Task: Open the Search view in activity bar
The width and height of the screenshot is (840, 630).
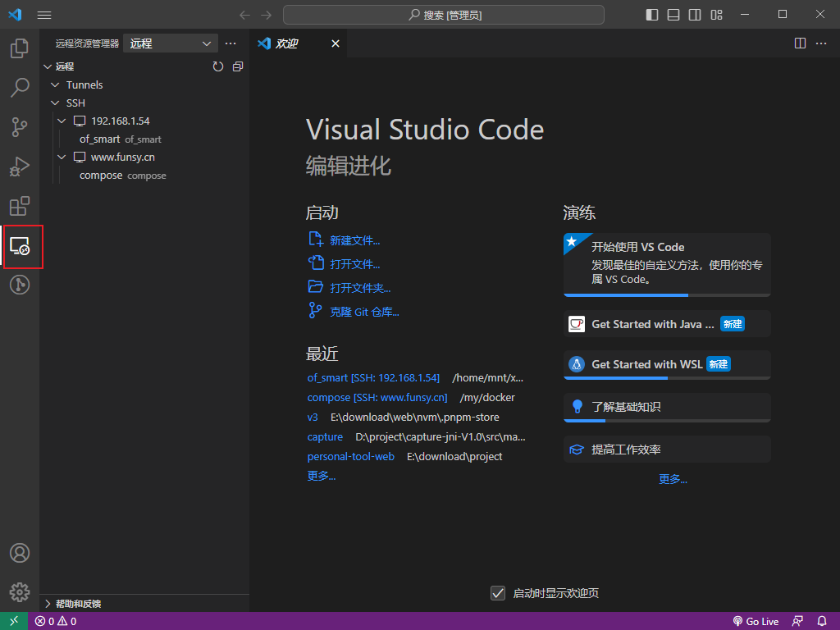Action: pyautogui.click(x=20, y=88)
